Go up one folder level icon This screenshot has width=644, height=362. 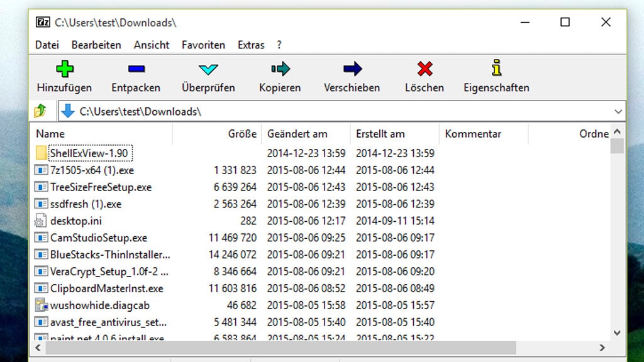tap(40, 111)
